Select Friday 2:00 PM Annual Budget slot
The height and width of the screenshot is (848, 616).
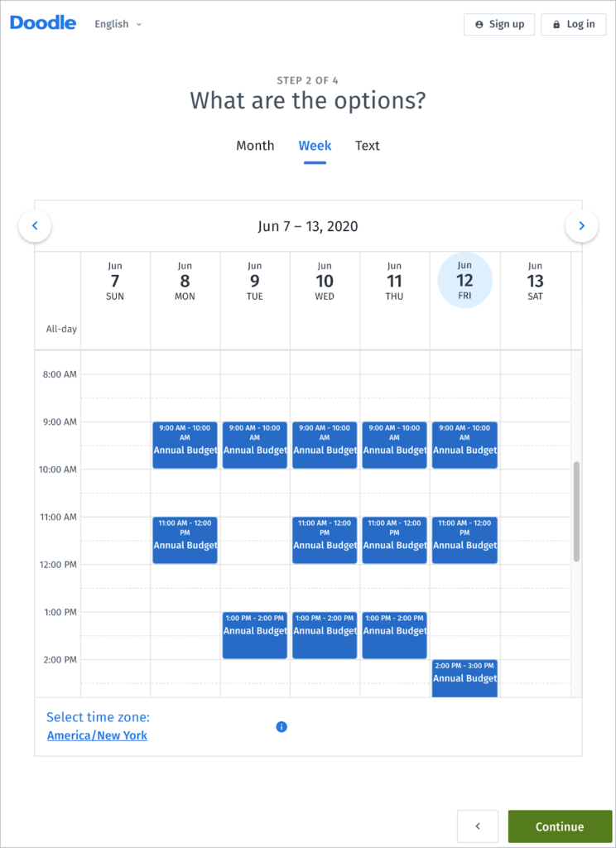(464, 678)
